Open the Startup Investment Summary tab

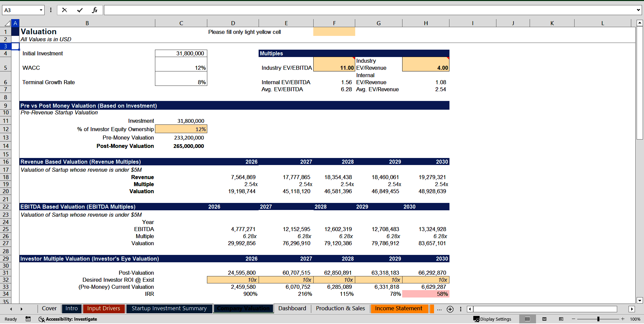coord(169,309)
